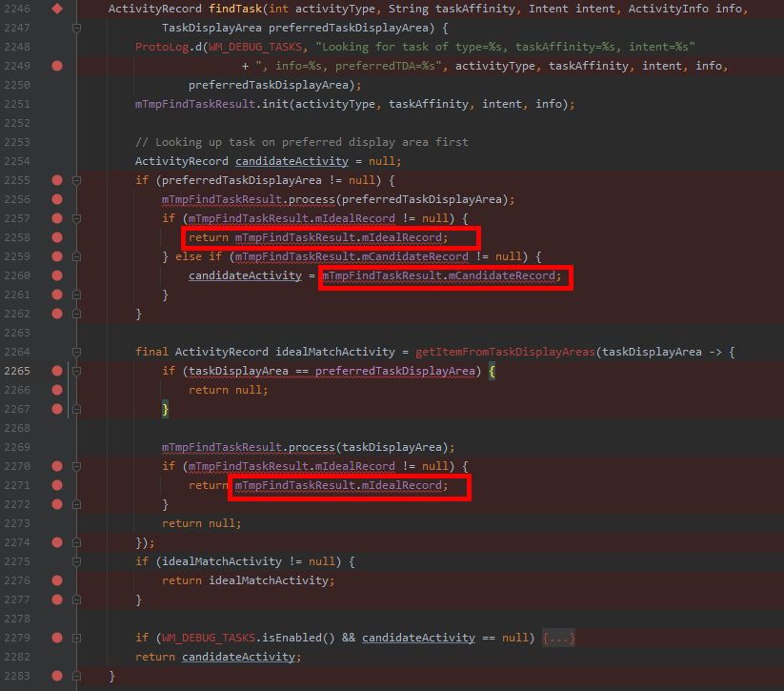Fold the nested if block at line 2257
Viewport: 784px width, 691px height.
76,218
